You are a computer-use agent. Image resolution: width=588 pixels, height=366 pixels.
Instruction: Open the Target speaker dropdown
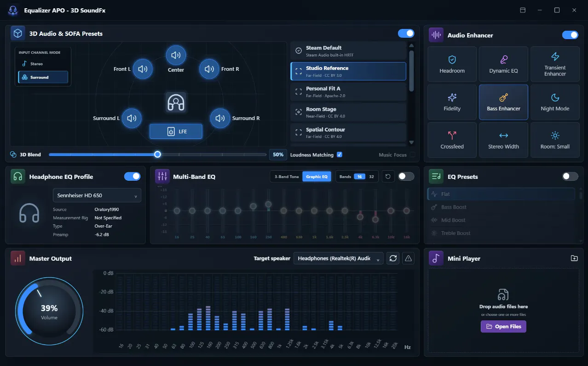click(339, 258)
